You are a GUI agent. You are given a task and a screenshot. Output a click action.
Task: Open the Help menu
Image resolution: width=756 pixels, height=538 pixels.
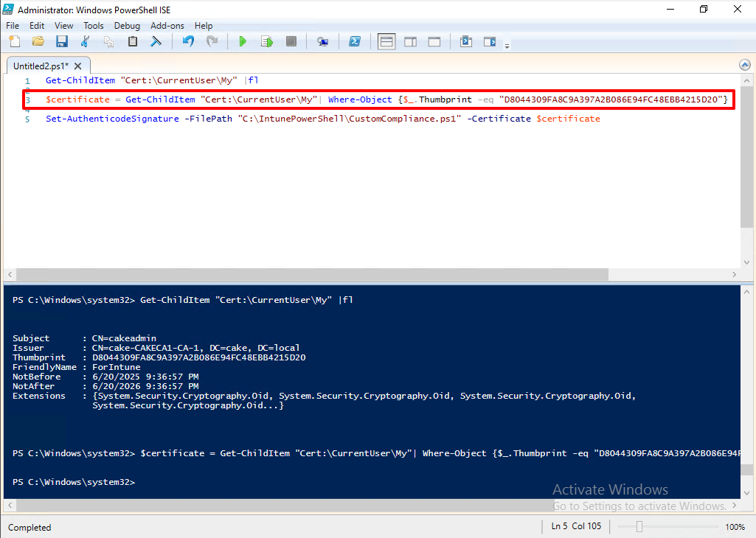tap(204, 26)
